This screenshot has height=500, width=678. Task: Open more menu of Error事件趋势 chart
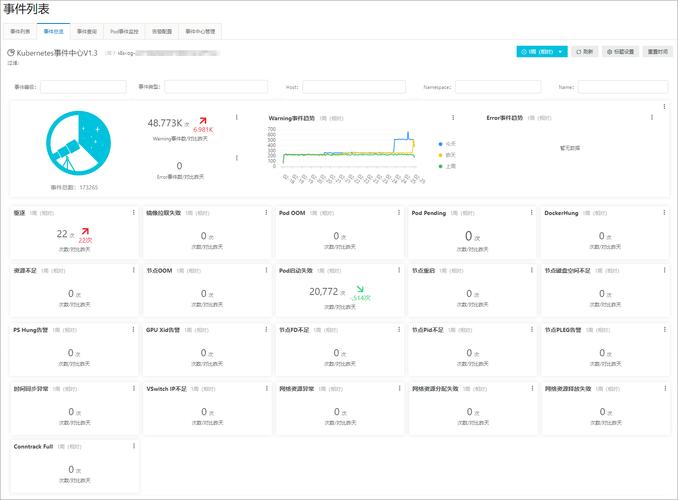[652, 117]
